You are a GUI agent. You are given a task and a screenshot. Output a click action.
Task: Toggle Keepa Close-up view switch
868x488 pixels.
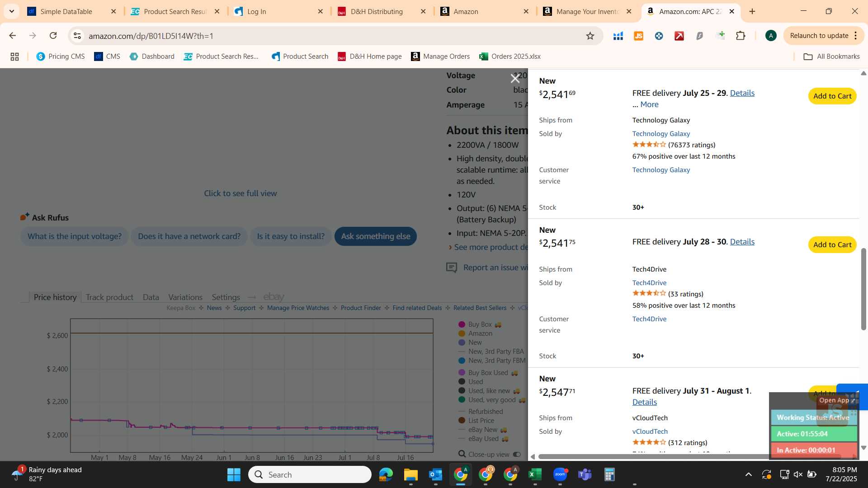517,454
